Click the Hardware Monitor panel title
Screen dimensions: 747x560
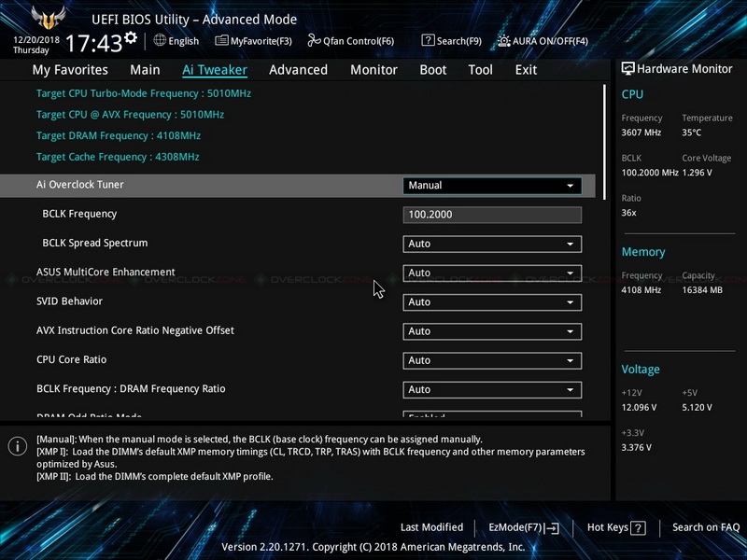pyautogui.click(x=684, y=69)
